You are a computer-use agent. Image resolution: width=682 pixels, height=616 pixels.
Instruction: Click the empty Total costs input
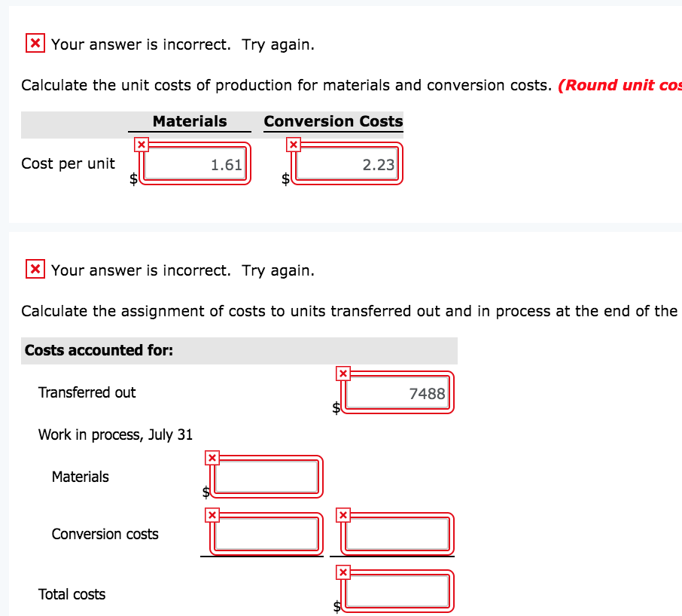(x=397, y=592)
